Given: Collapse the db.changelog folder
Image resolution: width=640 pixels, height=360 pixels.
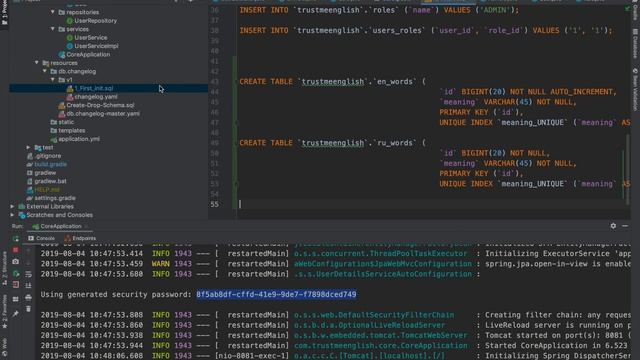Looking at the screenshot, I should pos(45,71).
